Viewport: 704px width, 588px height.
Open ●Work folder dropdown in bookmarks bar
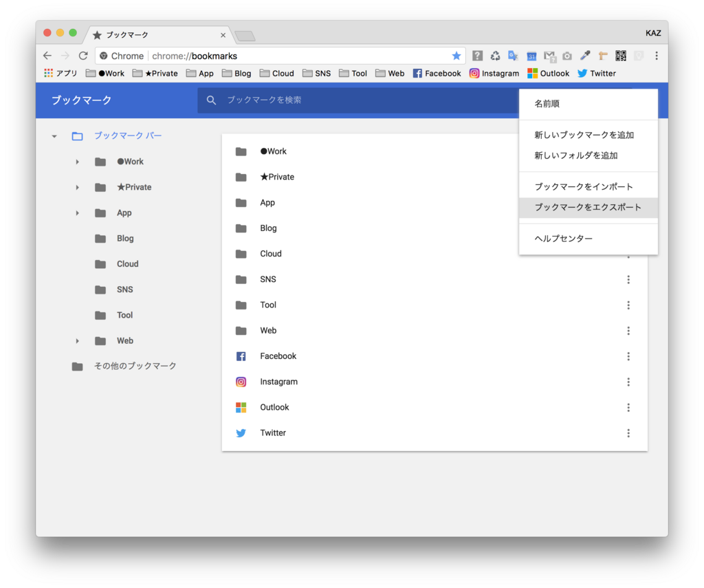tap(105, 73)
